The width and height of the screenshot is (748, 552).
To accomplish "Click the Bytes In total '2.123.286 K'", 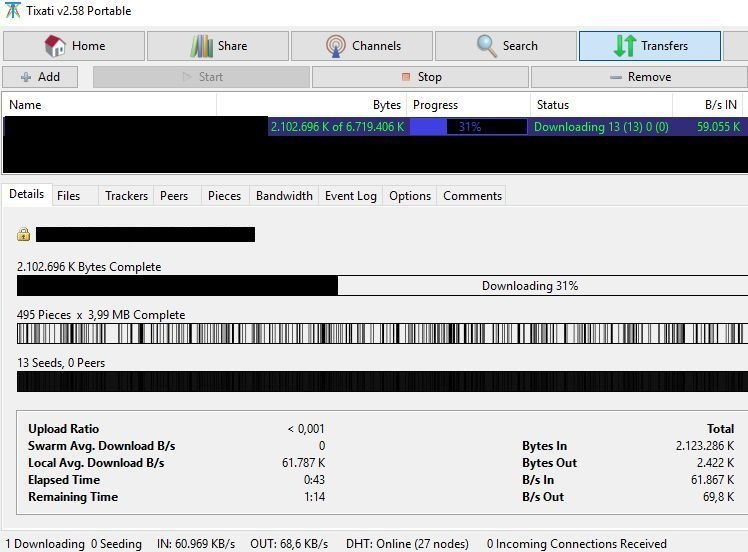I will (705, 446).
